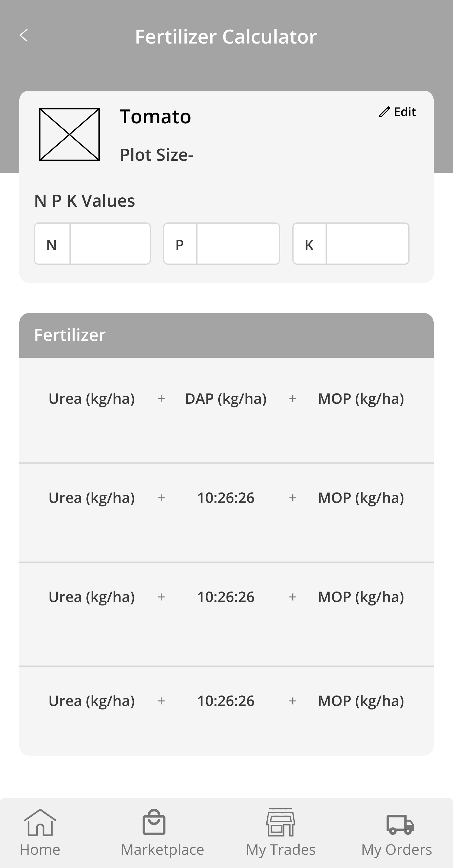Go back using the left arrow icon
Viewport: 453px width, 868px height.
pos(24,35)
